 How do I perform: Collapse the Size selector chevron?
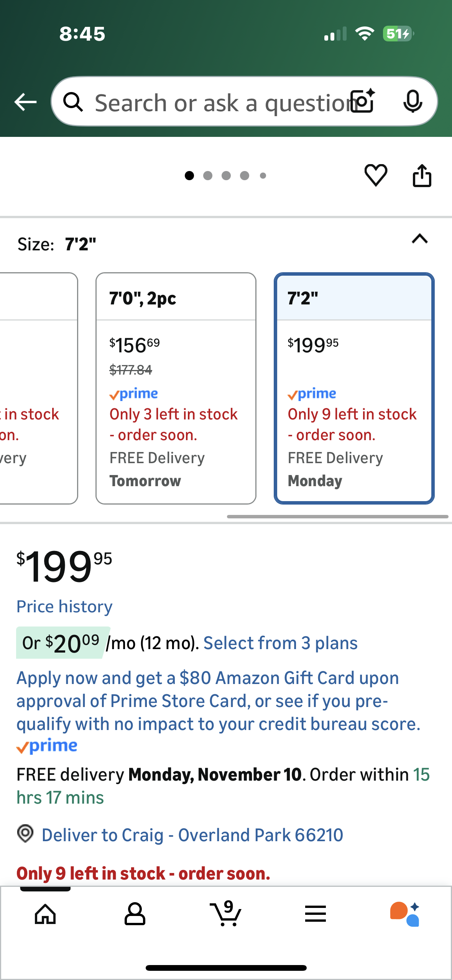419,239
